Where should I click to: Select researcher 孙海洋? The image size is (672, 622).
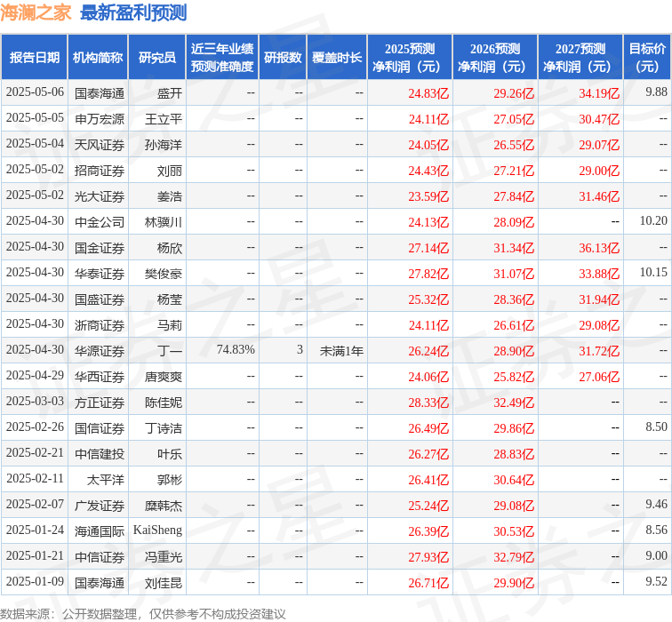tap(164, 144)
